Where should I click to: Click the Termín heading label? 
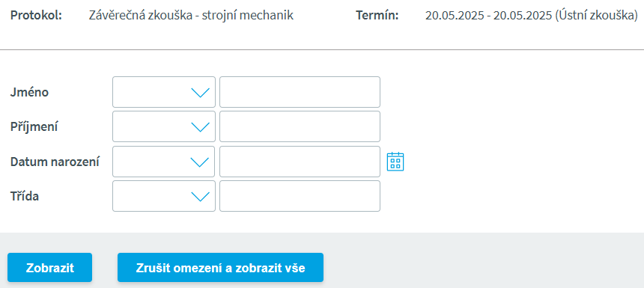click(x=377, y=16)
